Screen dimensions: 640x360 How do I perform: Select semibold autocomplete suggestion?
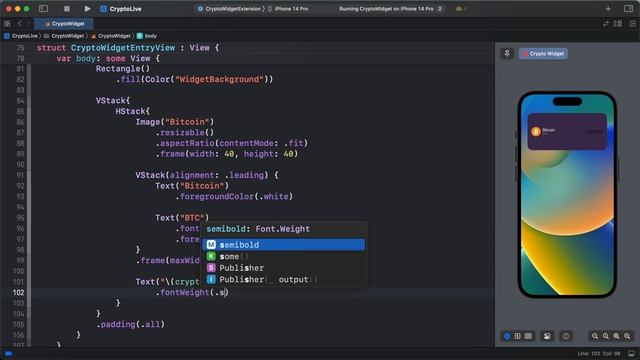pos(284,244)
